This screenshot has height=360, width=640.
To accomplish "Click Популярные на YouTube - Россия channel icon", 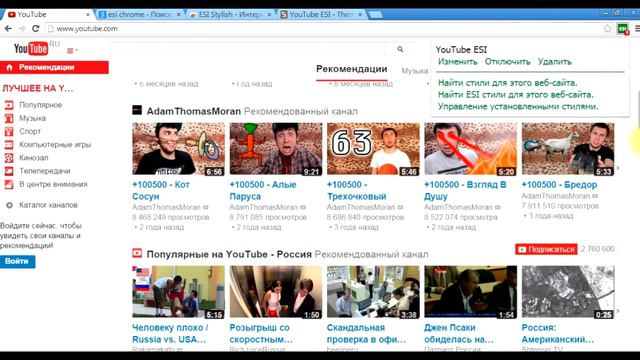I will coord(137,253).
